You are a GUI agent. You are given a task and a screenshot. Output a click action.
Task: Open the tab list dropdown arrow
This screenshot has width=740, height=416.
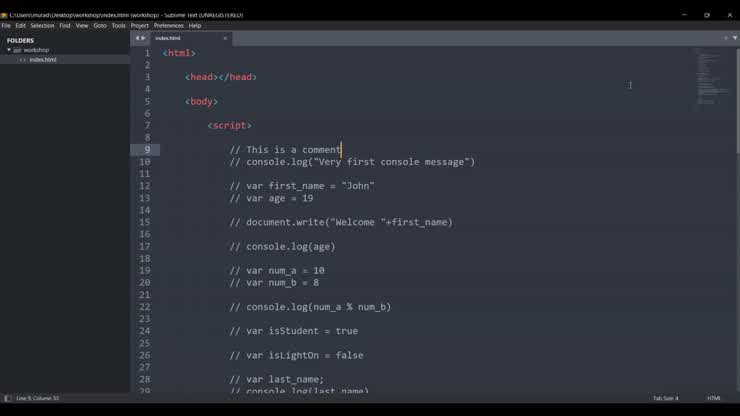point(733,38)
